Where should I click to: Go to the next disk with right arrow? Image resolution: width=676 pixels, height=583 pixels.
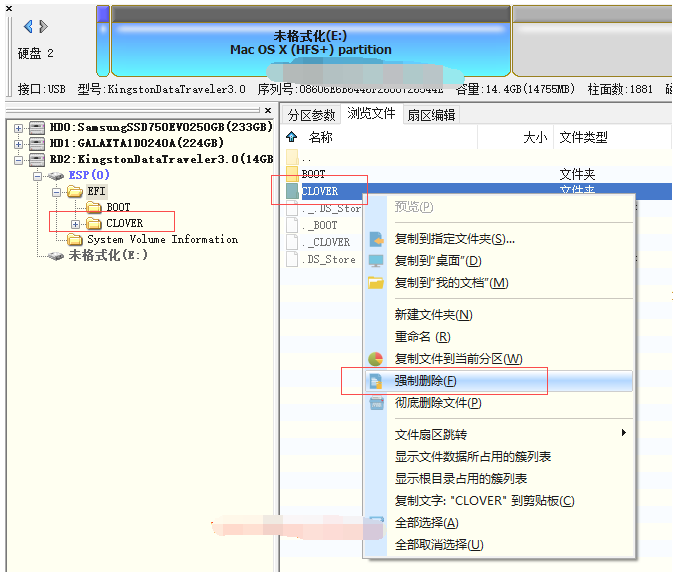[x=43, y=27]
